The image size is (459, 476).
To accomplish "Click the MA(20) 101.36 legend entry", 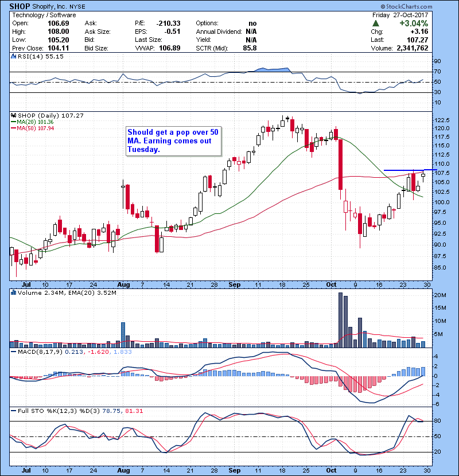I will [x=32, y=122].
